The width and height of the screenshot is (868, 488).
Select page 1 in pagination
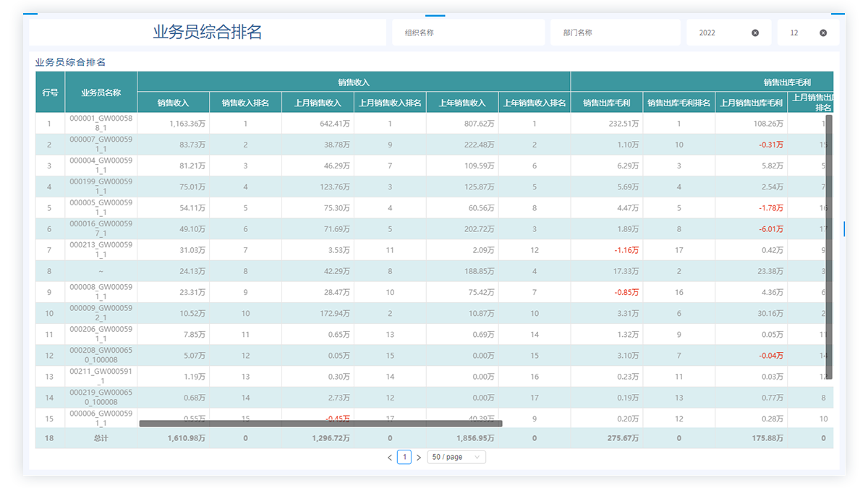tap(404, 457)
